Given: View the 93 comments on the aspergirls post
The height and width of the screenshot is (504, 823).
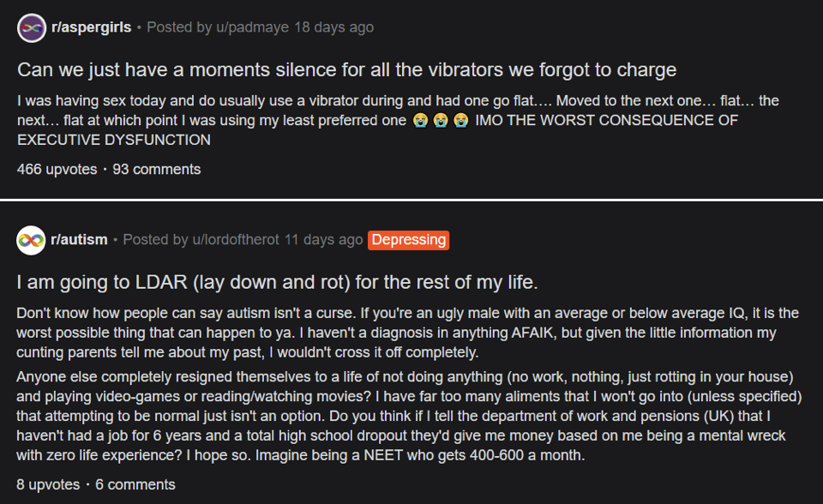Looking at the screenshot, I should pos(157,169).
